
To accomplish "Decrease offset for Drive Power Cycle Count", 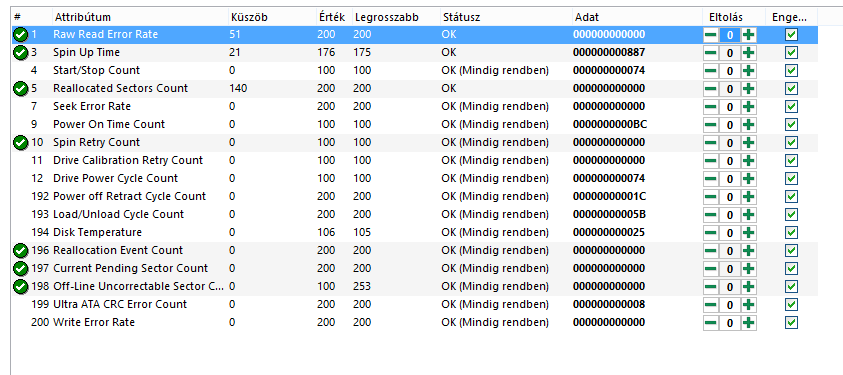I will (711, 179).
